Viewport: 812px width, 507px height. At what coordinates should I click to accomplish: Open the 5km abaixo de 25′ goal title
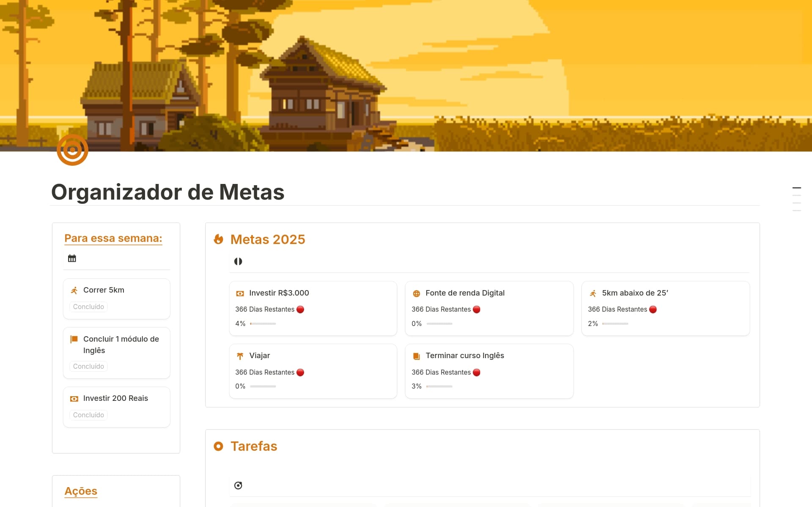(635, 293)
